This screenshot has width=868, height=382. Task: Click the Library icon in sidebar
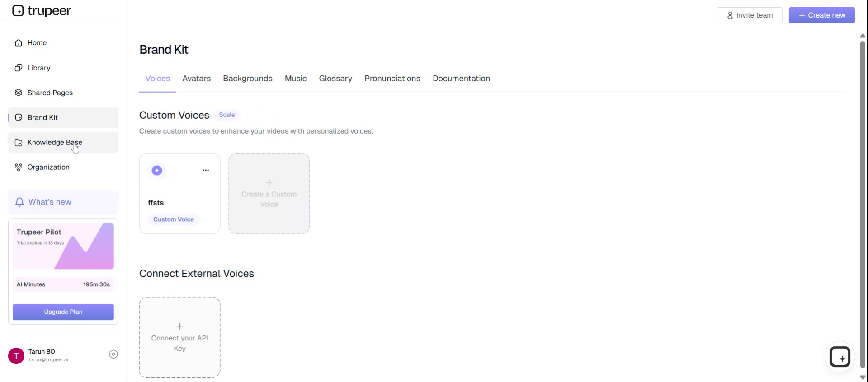(19, 68)
